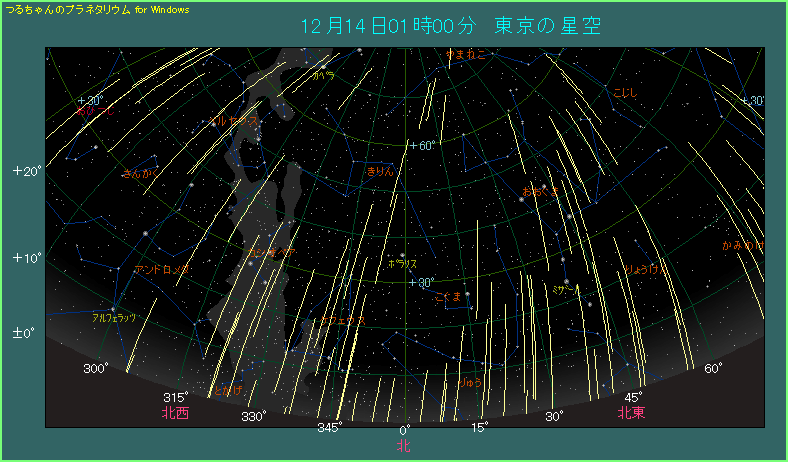
Task: Click the おおぐま constellation label
Action: click(539, 189)
